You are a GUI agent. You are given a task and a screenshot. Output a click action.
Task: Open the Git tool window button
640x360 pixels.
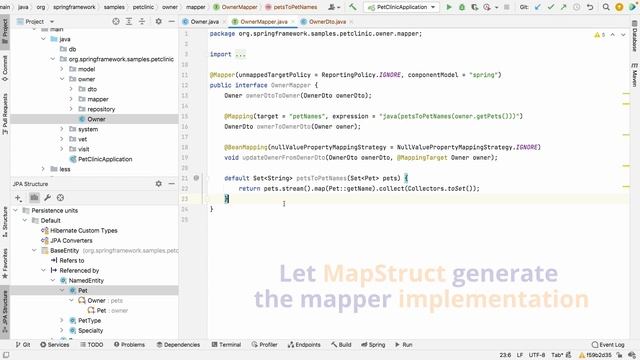[23, 344]
